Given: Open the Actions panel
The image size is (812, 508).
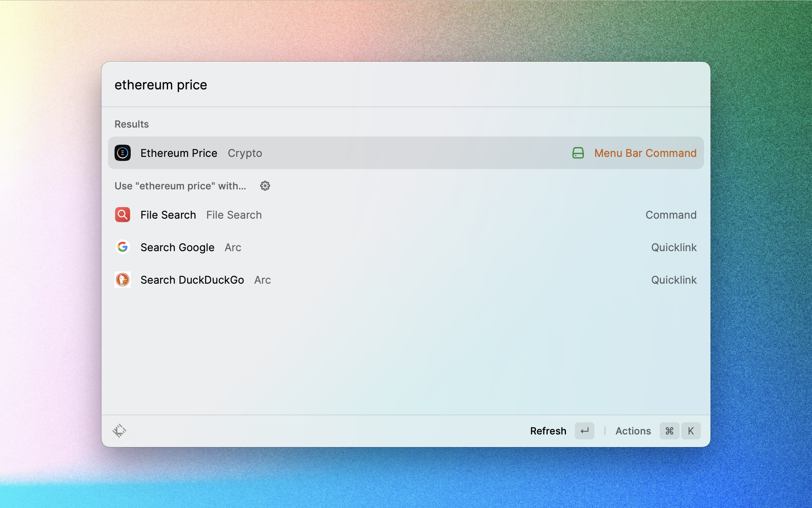Looking at the screenshot, I should click(633, 431).
